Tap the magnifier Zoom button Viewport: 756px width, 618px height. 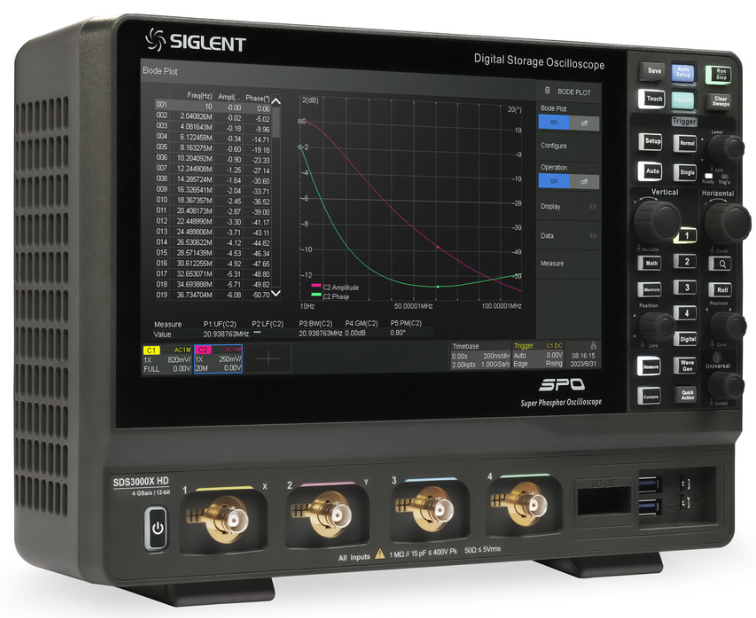pos(721,264)
